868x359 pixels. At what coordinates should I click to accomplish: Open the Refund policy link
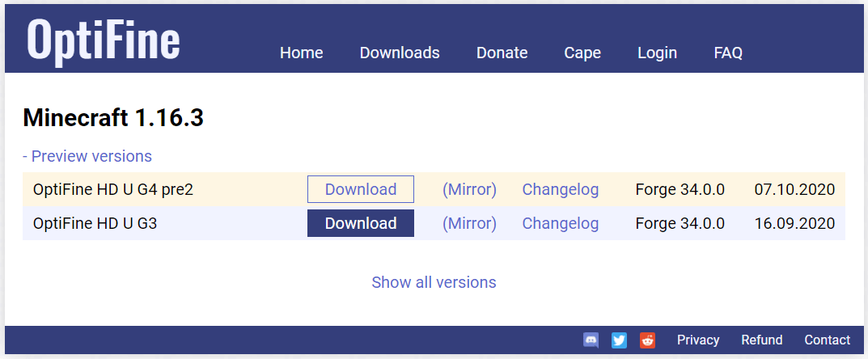[x=762, y=340]
